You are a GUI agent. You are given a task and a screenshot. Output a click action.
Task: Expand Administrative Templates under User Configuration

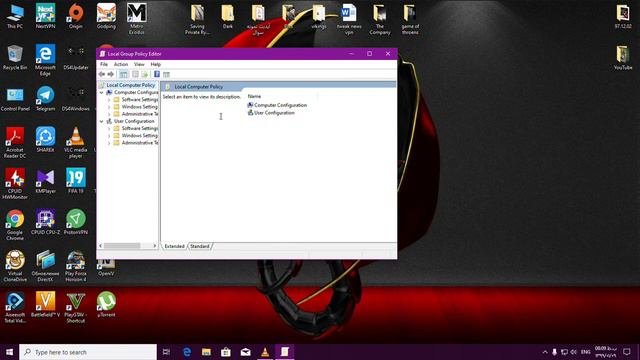coord(109,143)
